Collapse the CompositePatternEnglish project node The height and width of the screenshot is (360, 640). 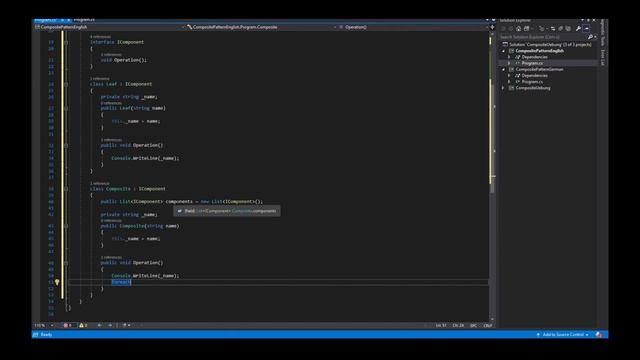click(503, 51)
